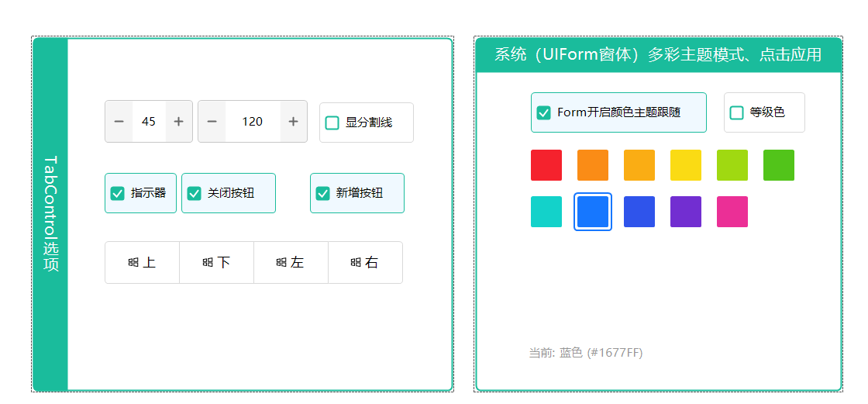Select the purple theme swatch

[686, 212]
